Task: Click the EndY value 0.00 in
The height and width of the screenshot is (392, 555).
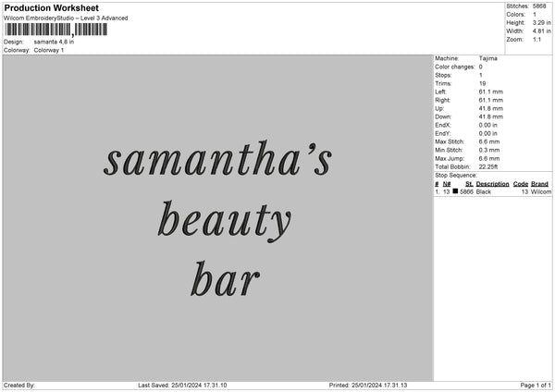Action: pos(488,133)
